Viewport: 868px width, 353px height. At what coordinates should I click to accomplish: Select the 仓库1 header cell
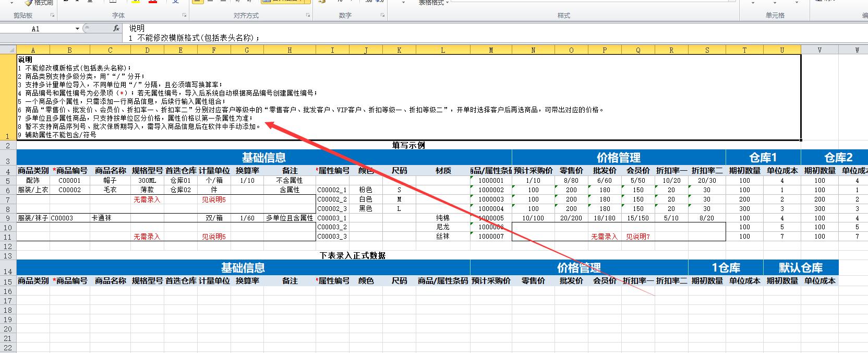coord(763,158)
